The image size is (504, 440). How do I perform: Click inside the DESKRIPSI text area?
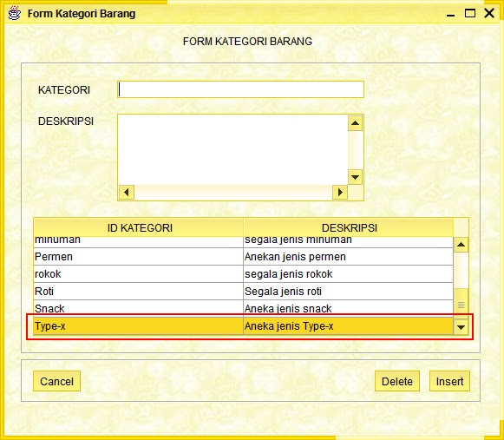(x=232, y=149)
